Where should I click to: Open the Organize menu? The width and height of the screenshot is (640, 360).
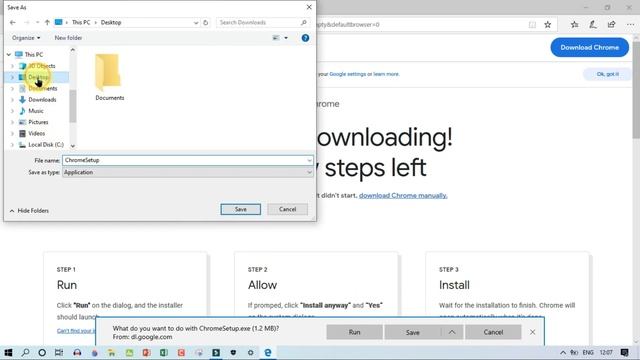(x=26, y=38)
